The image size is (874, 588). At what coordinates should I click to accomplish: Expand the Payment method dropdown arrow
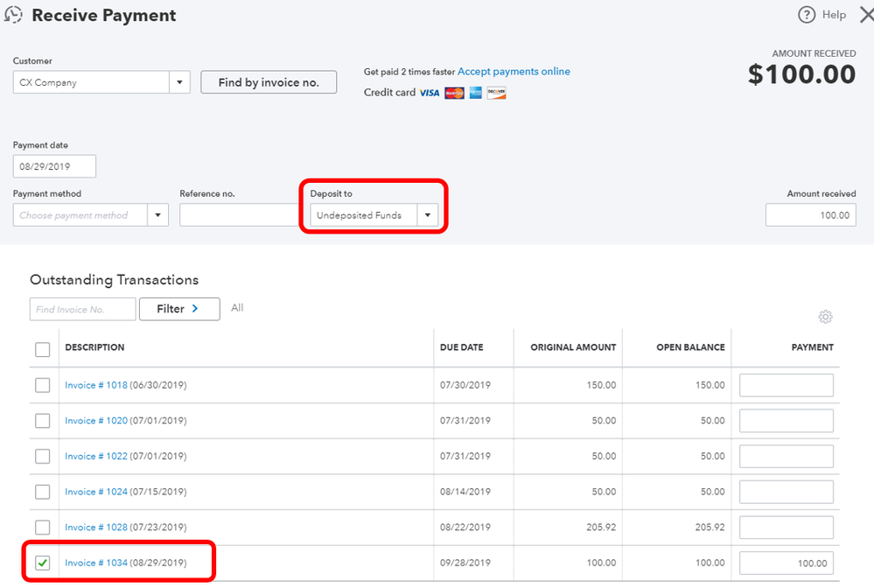tap(157, 215)
